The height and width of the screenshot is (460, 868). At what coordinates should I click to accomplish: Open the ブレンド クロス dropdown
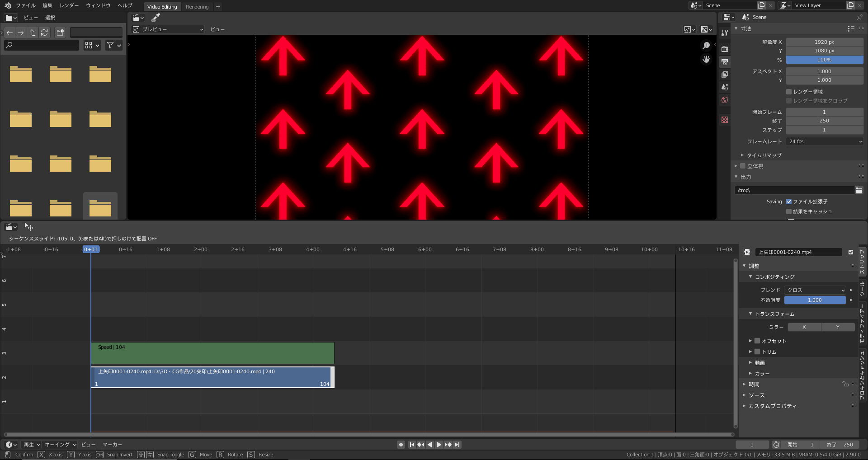816,290
